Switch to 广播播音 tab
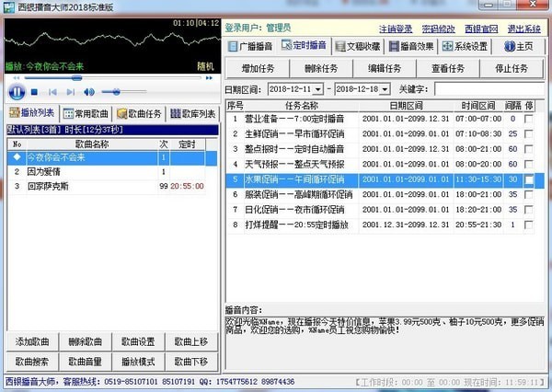This screenshot has height=392, width=552. tap(250, 47)
